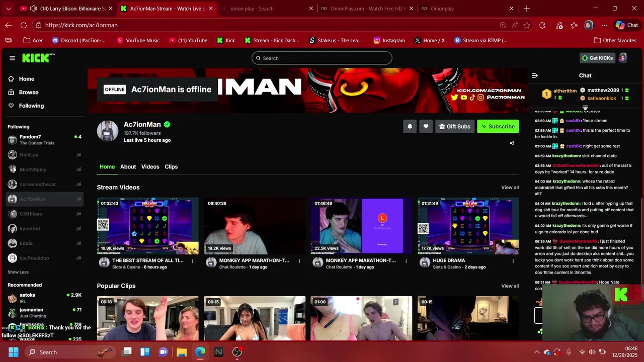Open options menu for HUGE DRAMA video
The width and height of the screenshot is (644, 362).
[x=513, y=261]
